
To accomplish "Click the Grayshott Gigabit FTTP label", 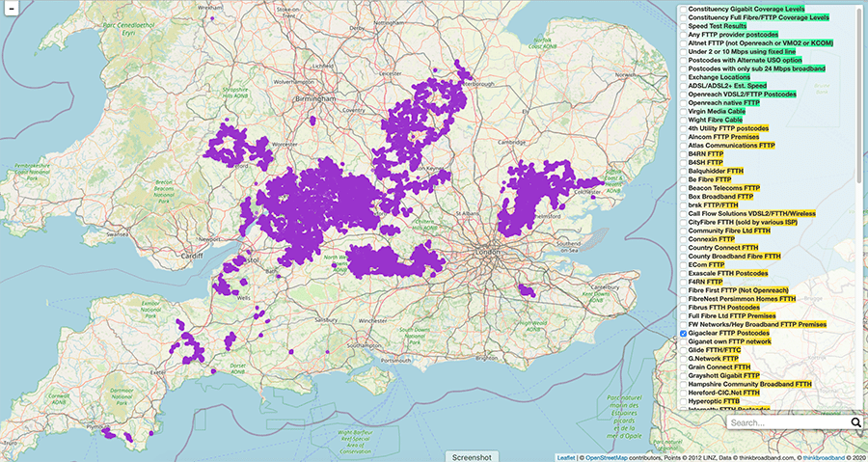I will (724, 376).
